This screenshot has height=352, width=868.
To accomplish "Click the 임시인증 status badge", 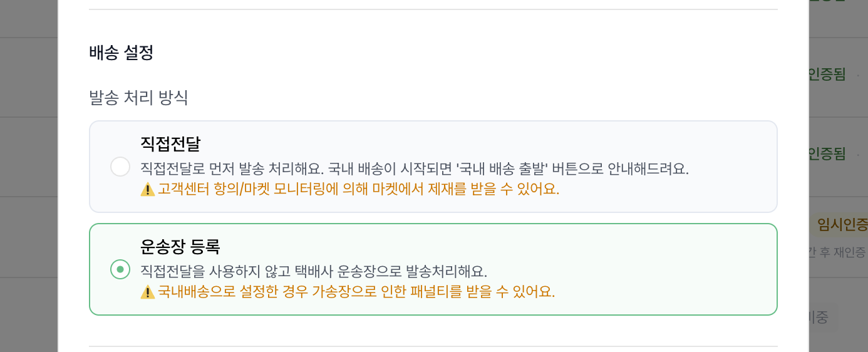I will pyautogui.click(x=840, y=225).
